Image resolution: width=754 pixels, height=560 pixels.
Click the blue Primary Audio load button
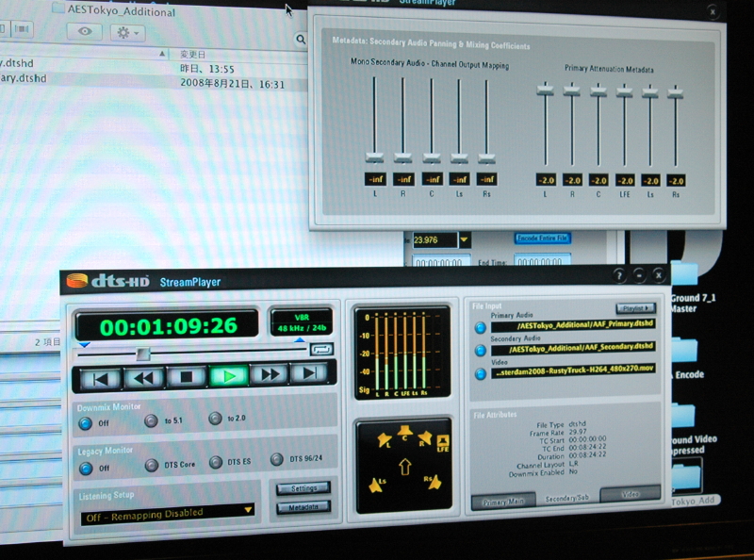coord(480,327)
